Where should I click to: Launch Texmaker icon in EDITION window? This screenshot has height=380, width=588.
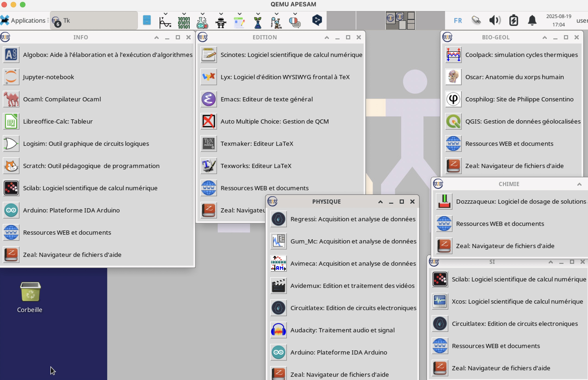(x=209, y=144)
